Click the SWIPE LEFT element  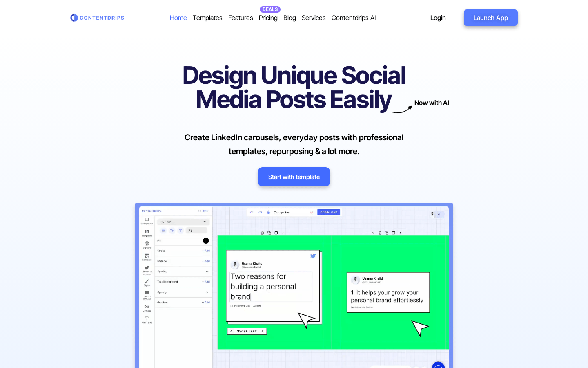247,331
